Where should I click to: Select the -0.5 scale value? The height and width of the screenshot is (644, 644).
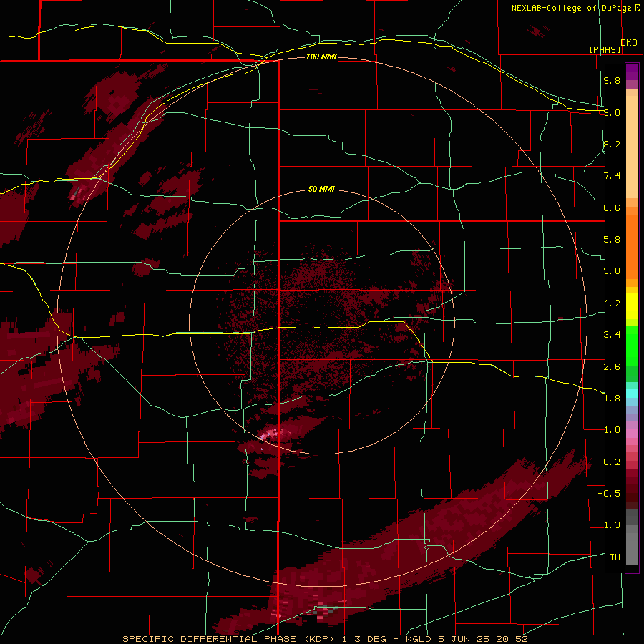coord(609,494)
